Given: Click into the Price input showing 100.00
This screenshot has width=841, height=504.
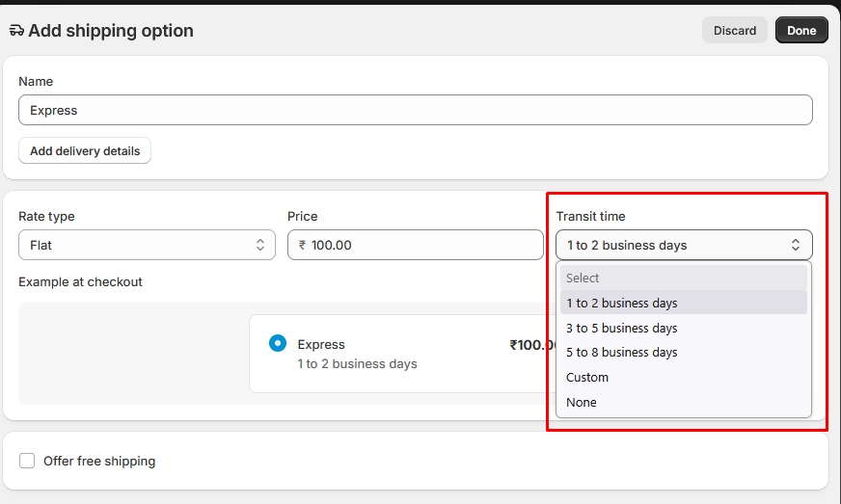Looking at the screenshot, I should (x=424, y=245).
